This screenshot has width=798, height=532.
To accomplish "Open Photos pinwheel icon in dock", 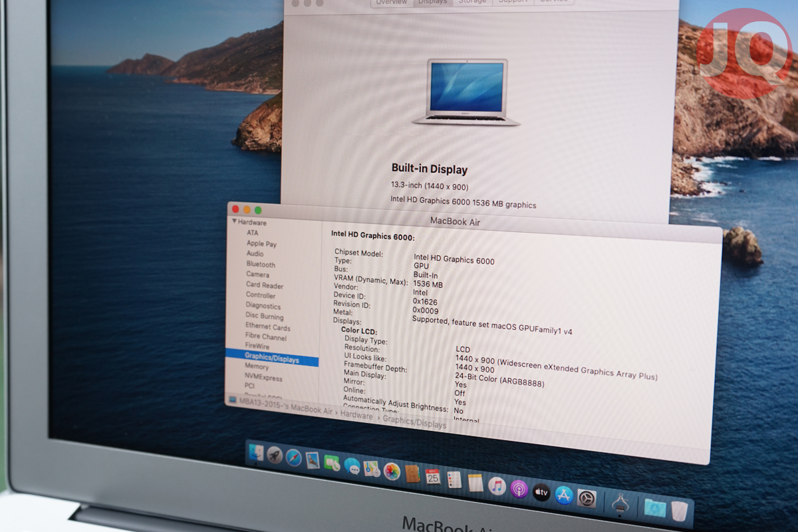I will [x=392, y=471].
